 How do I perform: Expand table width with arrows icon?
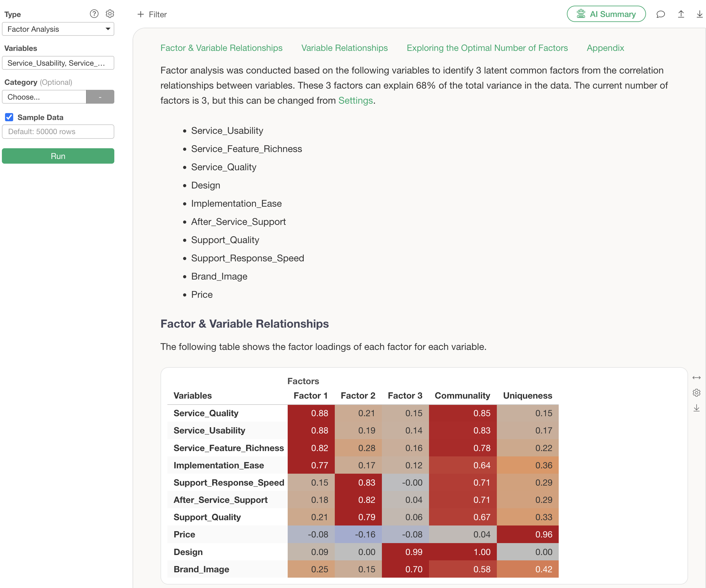coord(696,378)
